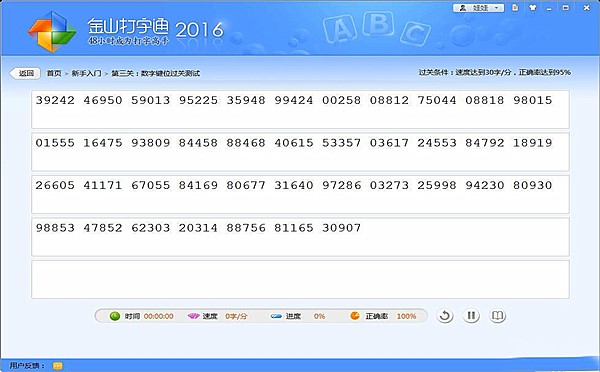This screenshot has height=372, width=600.
Task: Click the number group 67055
Action: click(150, 185)
